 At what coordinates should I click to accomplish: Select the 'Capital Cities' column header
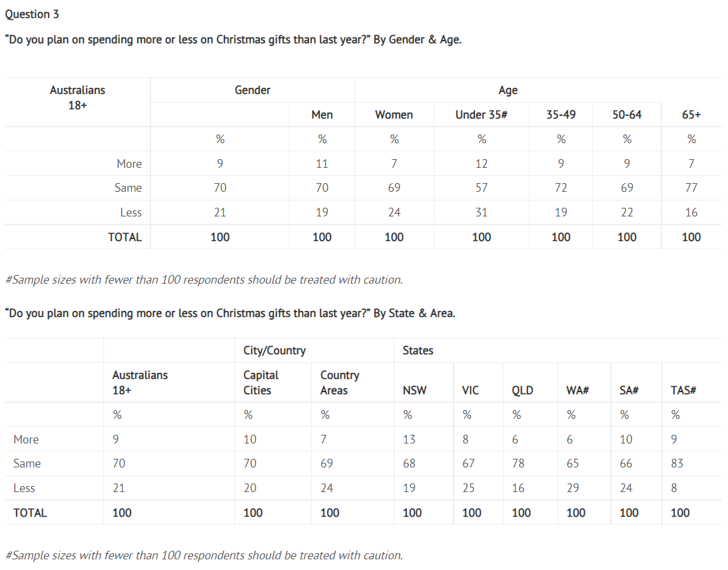pos(261,383)
